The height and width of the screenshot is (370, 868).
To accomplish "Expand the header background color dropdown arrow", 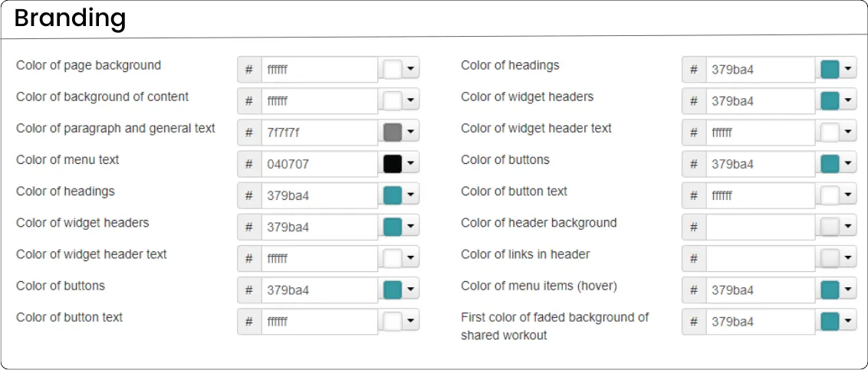I will tap(848, 227).
